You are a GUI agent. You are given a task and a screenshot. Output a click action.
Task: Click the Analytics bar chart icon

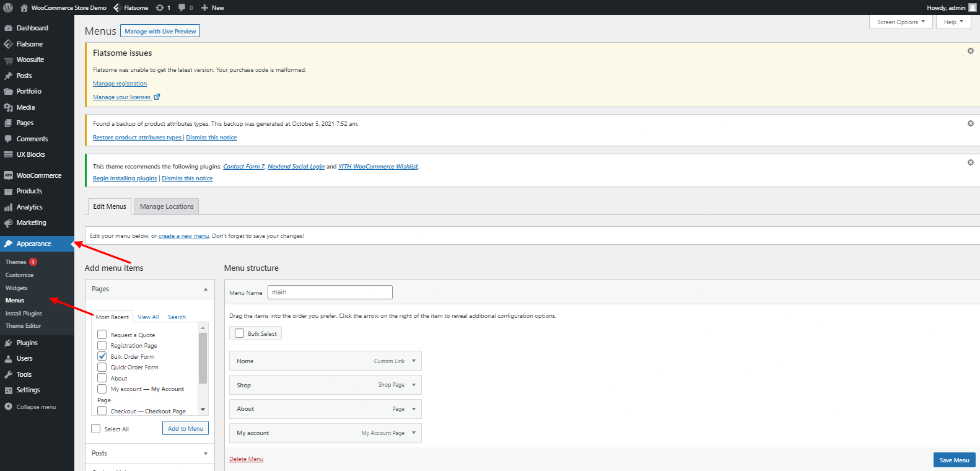click(x=8, y=207)
